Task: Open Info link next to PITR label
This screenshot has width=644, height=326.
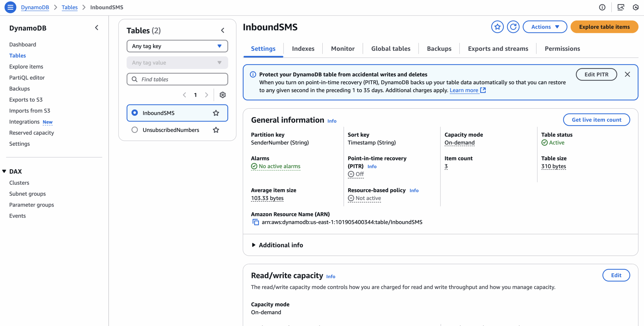Action: 372,166
